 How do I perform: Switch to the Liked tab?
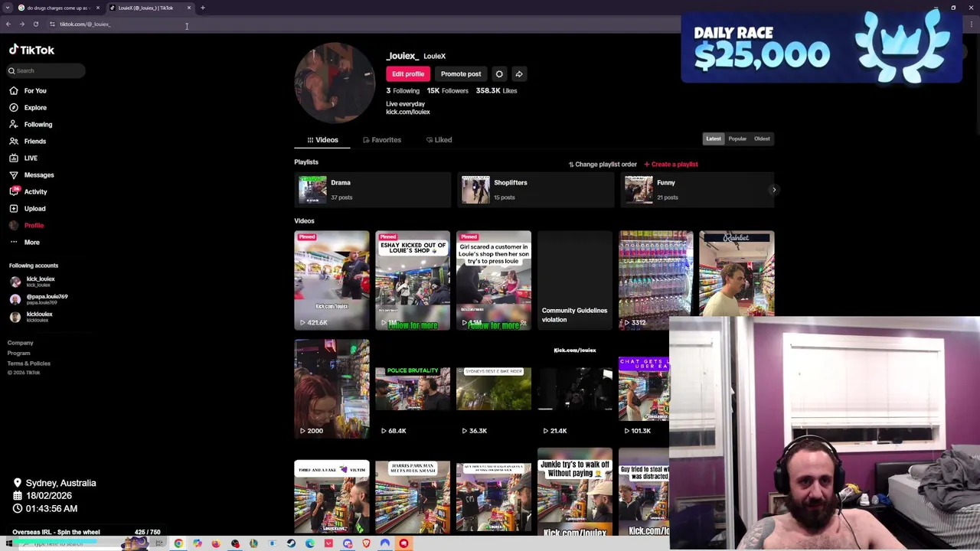439,140
